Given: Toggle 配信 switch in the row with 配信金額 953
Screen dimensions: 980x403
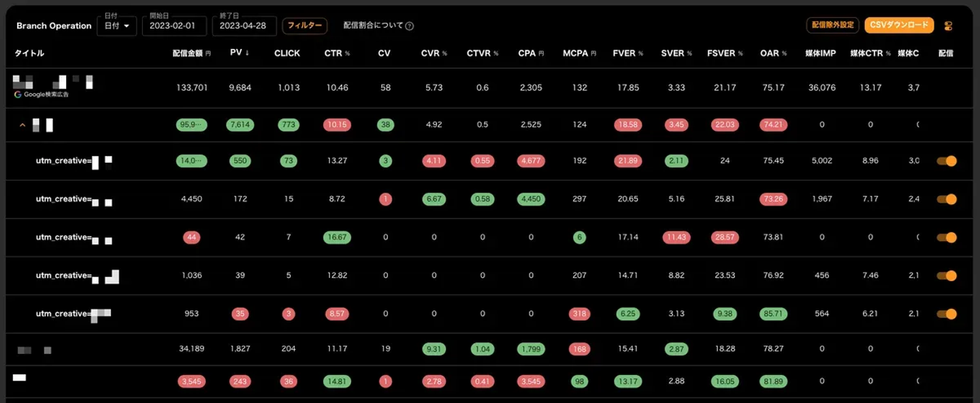Looking at the screenshot, I should coord(947,314).
